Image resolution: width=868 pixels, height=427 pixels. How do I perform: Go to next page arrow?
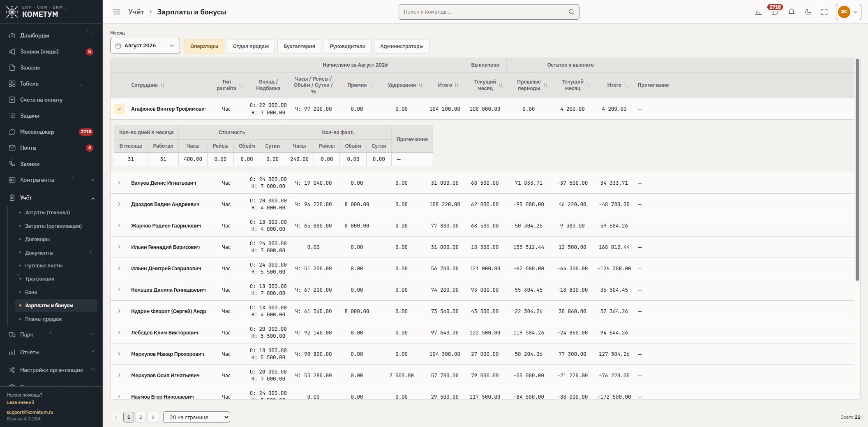coord(153,417)
